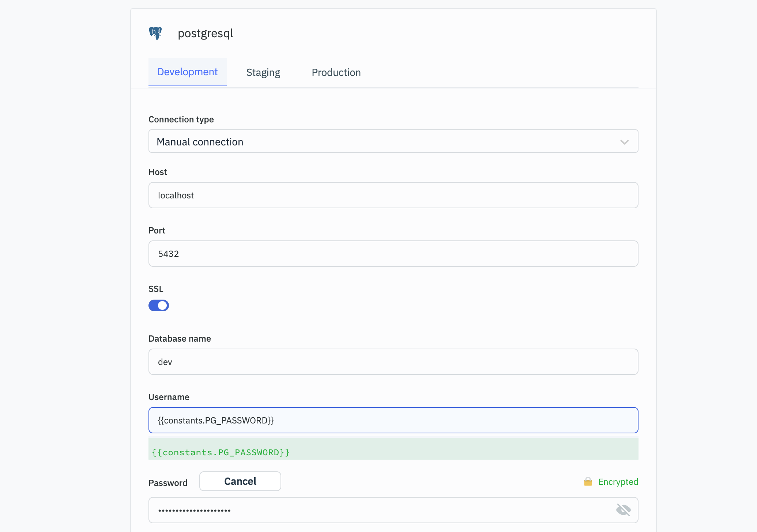Viewport: 757px width, 532px height.
Task: Click the yellow lock Encrypted icon
Action: pos(588,482)
